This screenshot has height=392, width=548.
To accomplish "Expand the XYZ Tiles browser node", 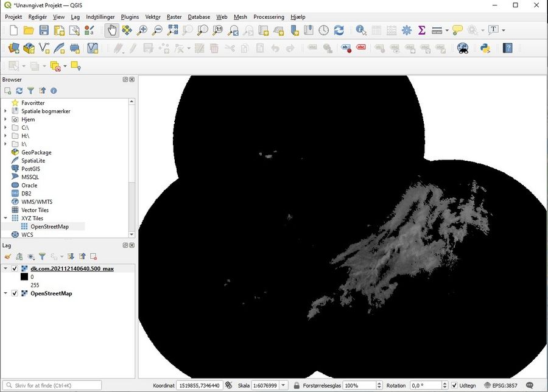I will pyautogui.click(x=6, y=218).
